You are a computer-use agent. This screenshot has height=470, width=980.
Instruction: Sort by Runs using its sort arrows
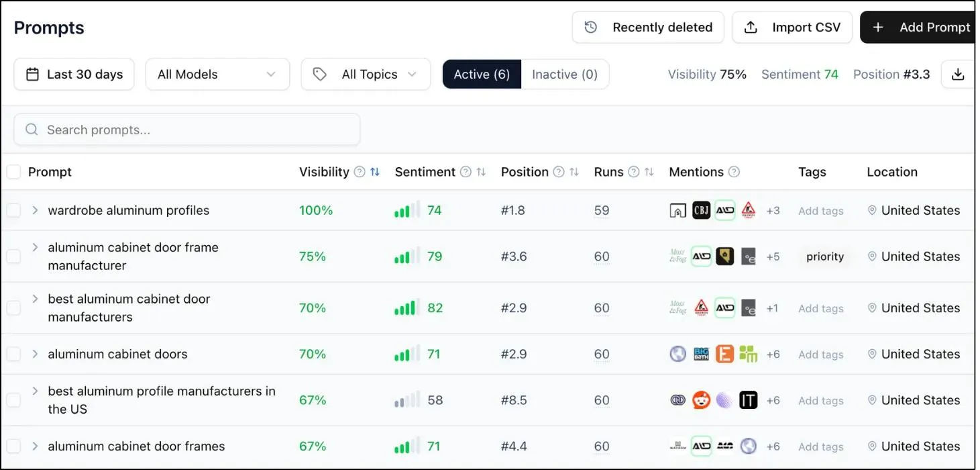(x=649, y=172)
